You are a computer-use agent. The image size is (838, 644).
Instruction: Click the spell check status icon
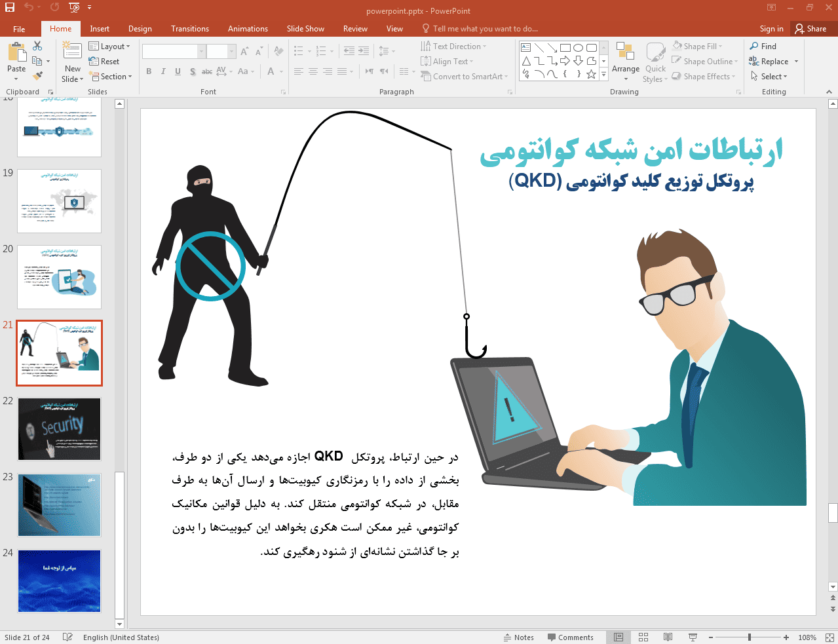[67, 637]
